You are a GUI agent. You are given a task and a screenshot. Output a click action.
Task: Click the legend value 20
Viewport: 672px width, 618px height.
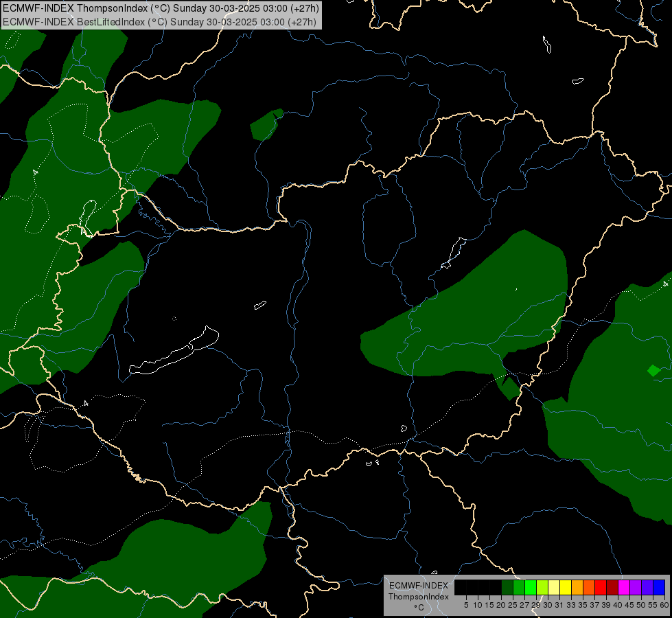(501, 605)
